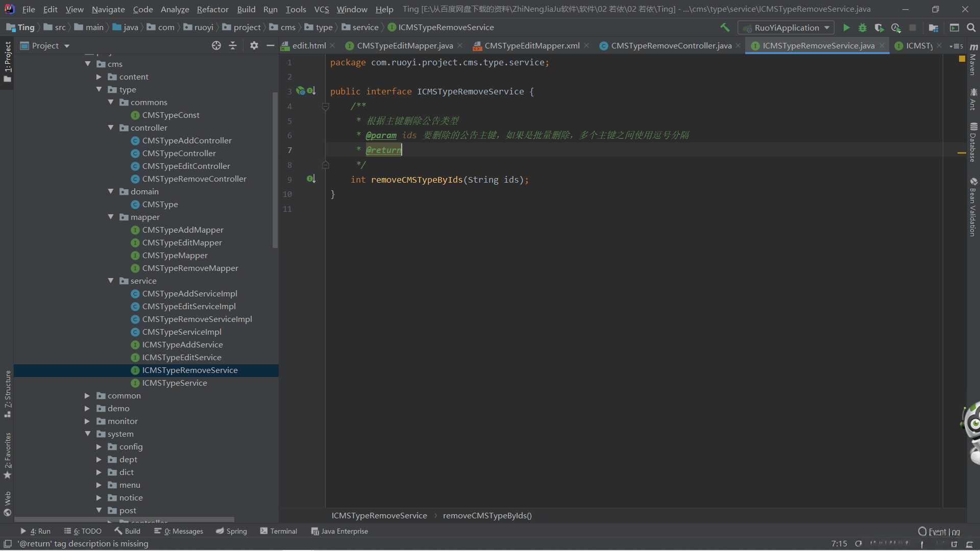
Task: Select CMSTypeRemoveServiceImpl in project tree
Action: [x=197, y=319]
